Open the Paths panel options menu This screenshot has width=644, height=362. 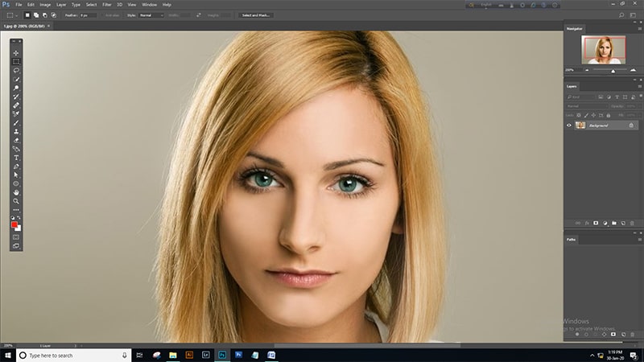coord(639,239)
